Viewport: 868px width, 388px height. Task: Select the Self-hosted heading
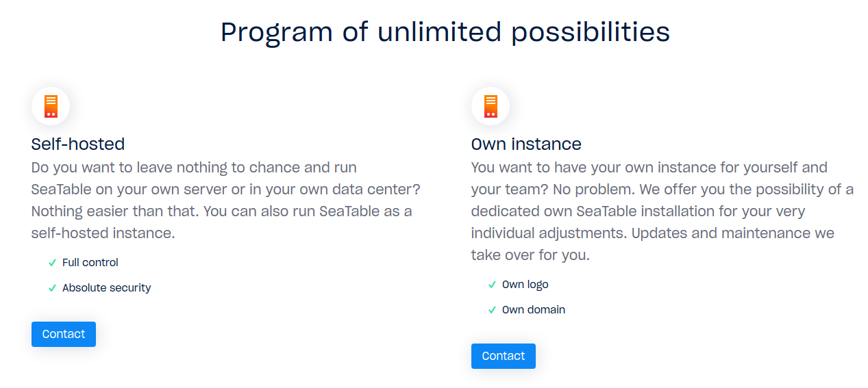[x=78, y=144]
